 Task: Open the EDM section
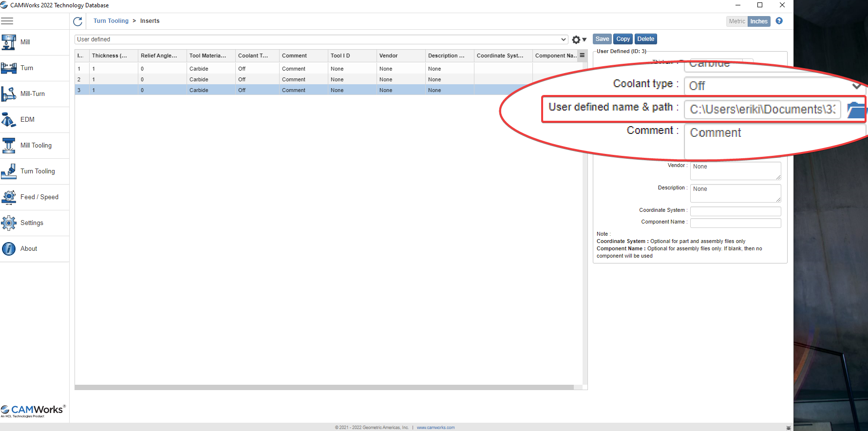(x=35, y=120)
